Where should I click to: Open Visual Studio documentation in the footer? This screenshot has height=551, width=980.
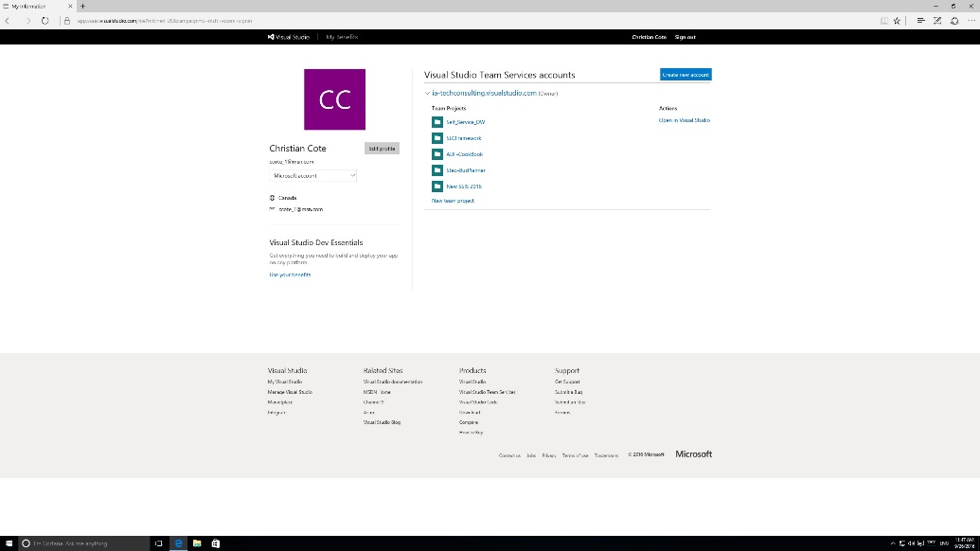(x=393, y=382)
